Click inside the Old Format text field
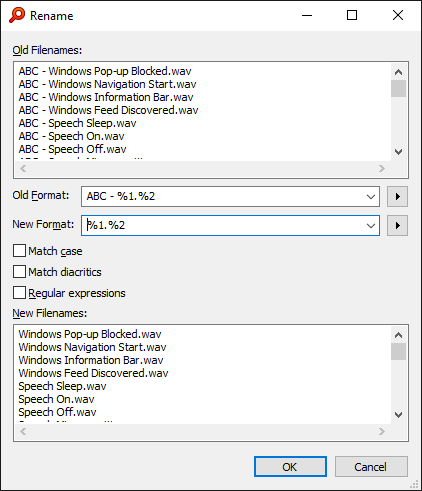This screenshot has height=491, width=422. 223,197
